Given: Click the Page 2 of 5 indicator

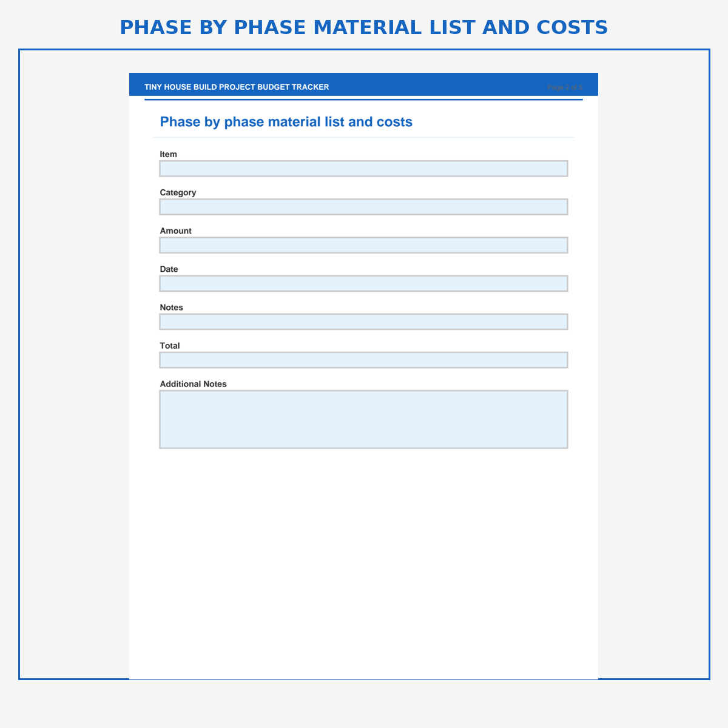Looking at the screenshot, I should tap(564, 87).
